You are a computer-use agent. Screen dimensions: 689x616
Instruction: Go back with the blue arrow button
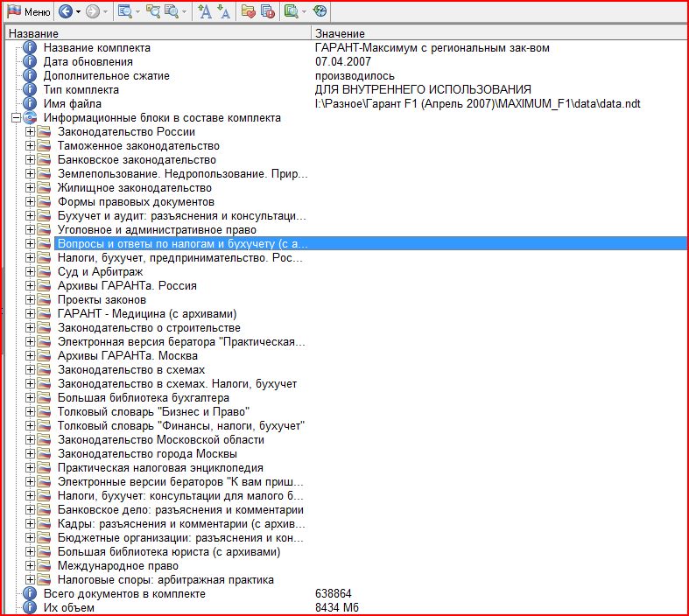66,12
